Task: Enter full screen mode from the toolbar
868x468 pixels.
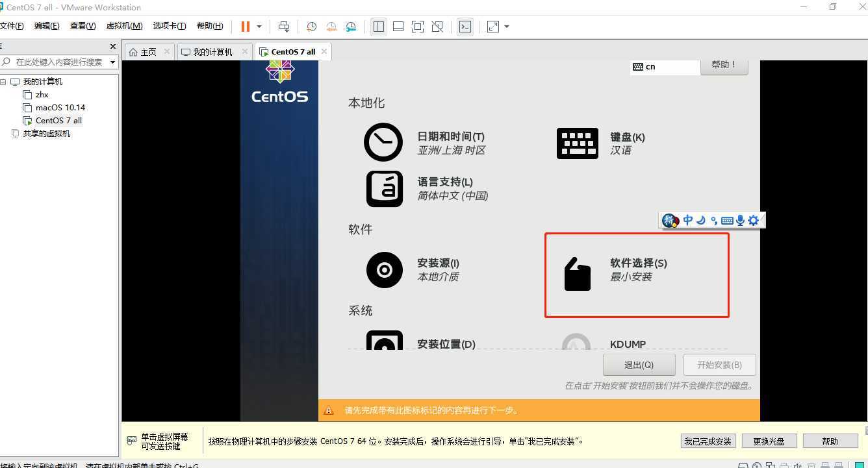Action: 418,27
